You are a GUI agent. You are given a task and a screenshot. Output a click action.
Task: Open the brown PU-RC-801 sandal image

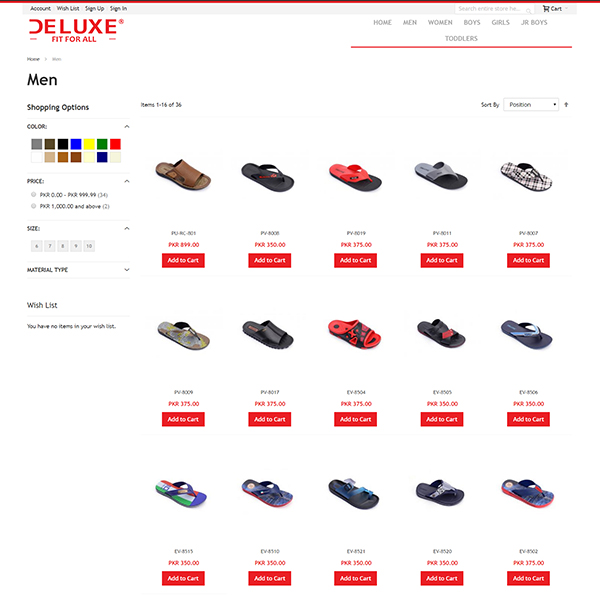click(183, 174)
